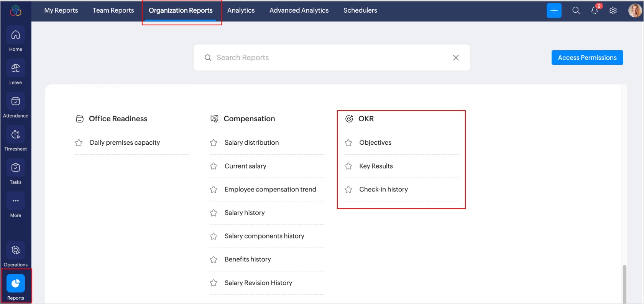Switch to the Team Reports tab

click(x=113, y=10)
